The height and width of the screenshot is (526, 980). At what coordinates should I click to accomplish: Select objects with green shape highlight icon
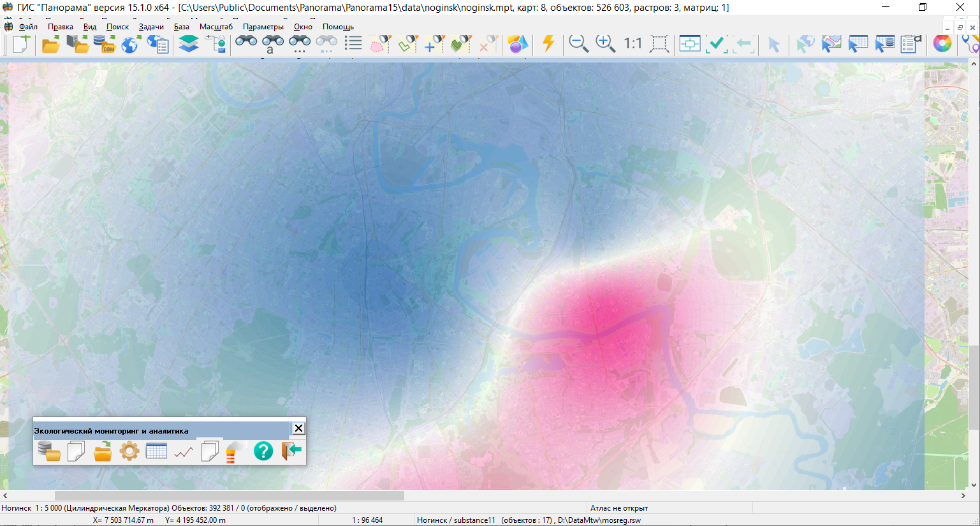[407, 44]
